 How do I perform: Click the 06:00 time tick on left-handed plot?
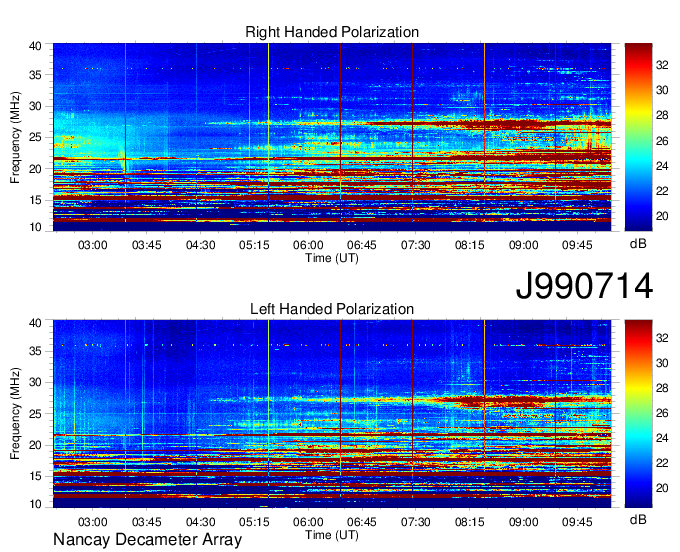[x=308, y=522]
